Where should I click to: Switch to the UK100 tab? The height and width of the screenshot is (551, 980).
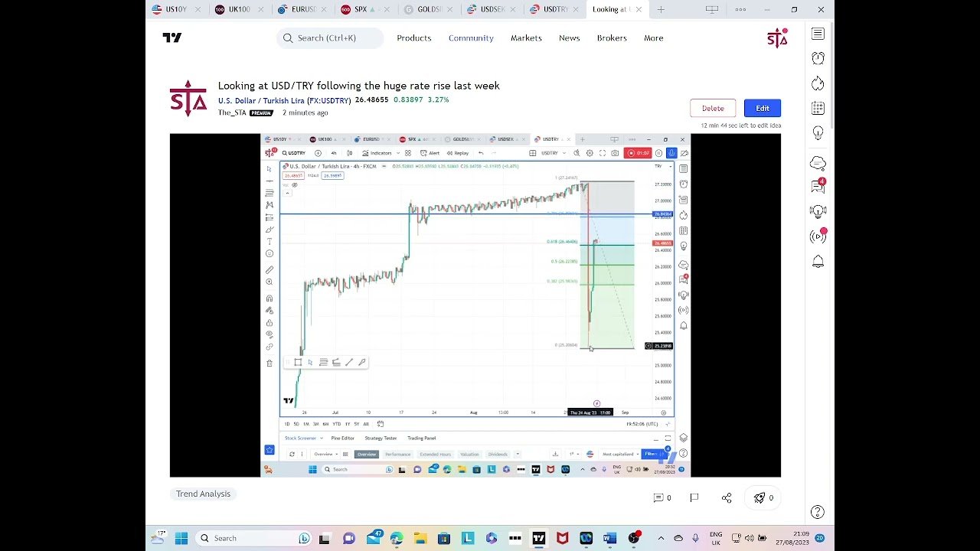pyautogui.click(x=238, y=9)
